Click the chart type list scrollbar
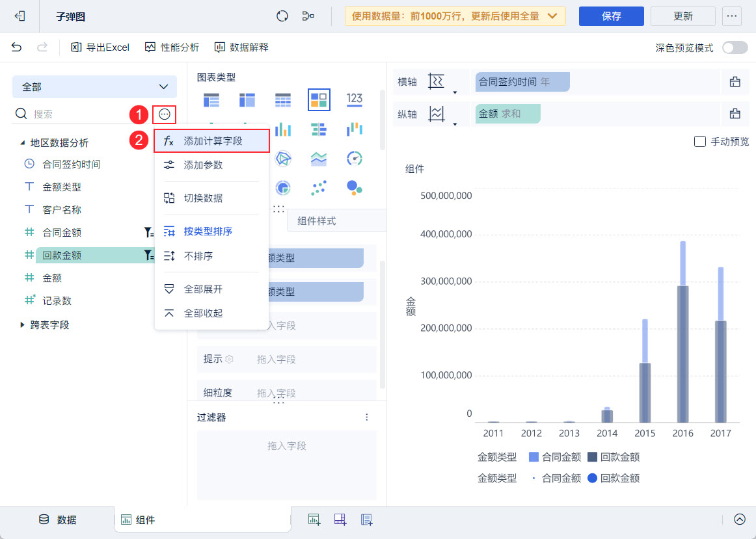The width and height of the screenshot is (756, 539). (383, 120)
